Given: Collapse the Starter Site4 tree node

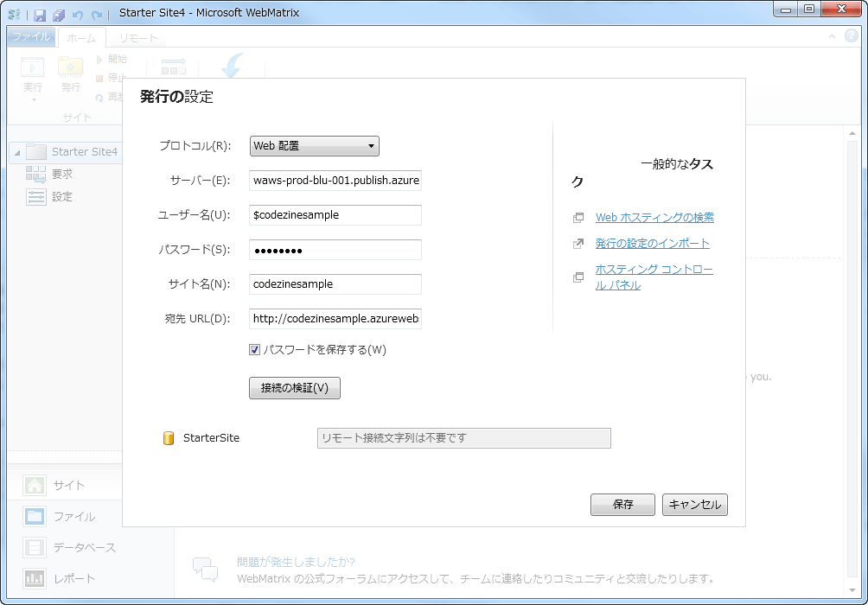Looking at the screenshot, I should click(17, 152).
